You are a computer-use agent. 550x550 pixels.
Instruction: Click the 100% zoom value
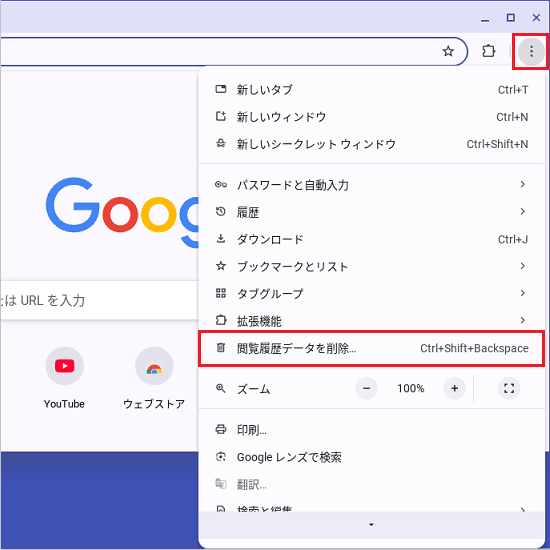[x=410, y=388]
